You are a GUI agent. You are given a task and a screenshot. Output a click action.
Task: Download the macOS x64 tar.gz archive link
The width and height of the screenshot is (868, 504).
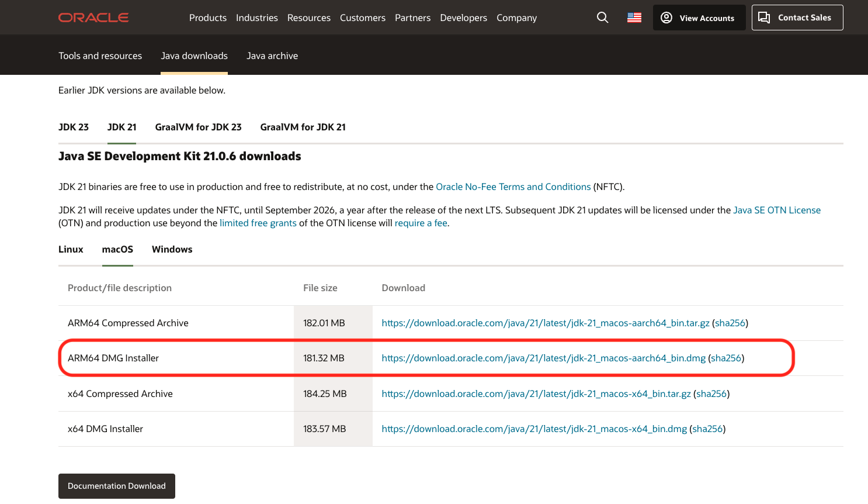tap(536, 393)
